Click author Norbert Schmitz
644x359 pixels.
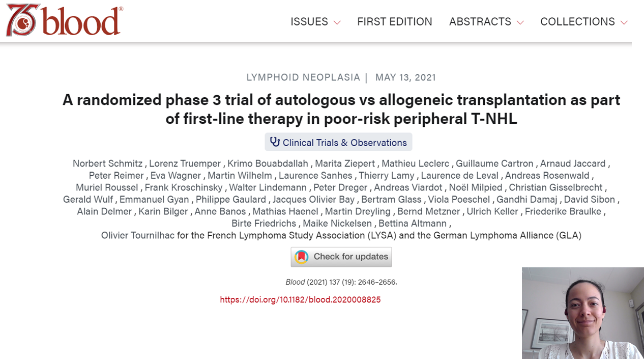(108, 163)
